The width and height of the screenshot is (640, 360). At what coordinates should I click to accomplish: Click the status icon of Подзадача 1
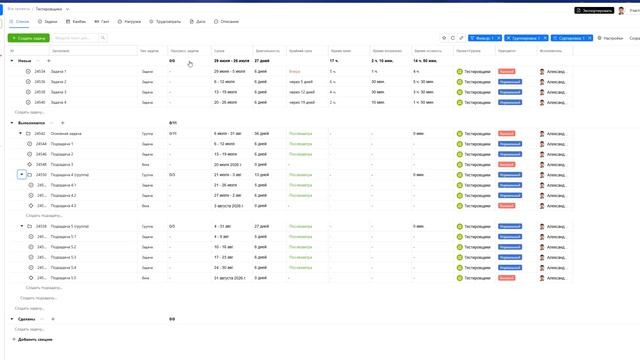click(x=29, y=144)
